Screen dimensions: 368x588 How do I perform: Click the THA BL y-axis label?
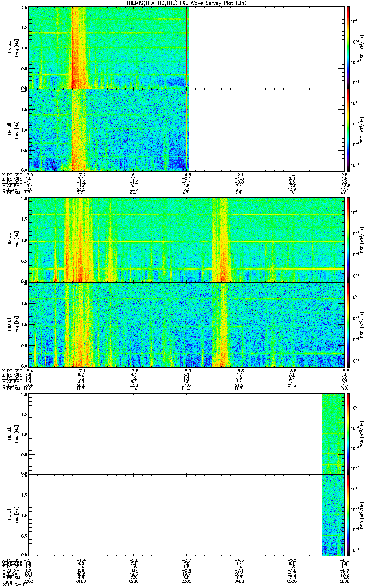(x=12, y=48)
